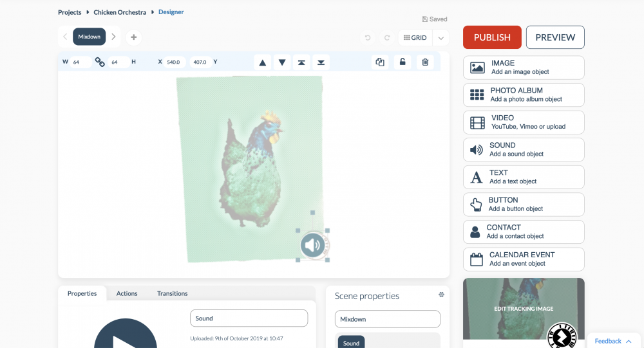The image size is (644, 348).
Task: Click the width W input field
Action: click(x=80, y=62)
